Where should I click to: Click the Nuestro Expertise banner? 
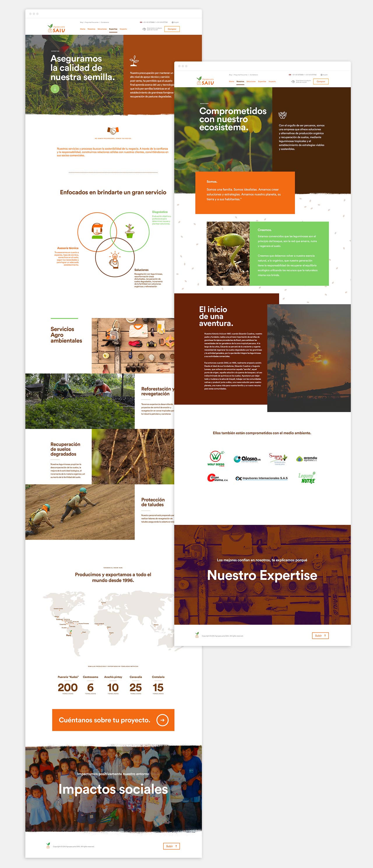(263, 575)
